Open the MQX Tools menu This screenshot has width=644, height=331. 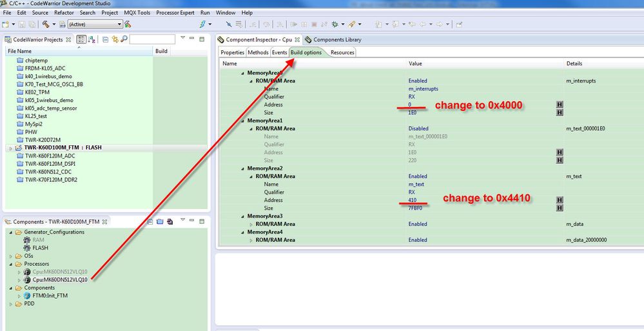137,13
